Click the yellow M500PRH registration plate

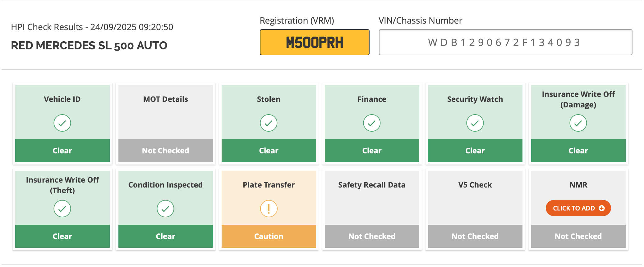[x=315, y=42]
